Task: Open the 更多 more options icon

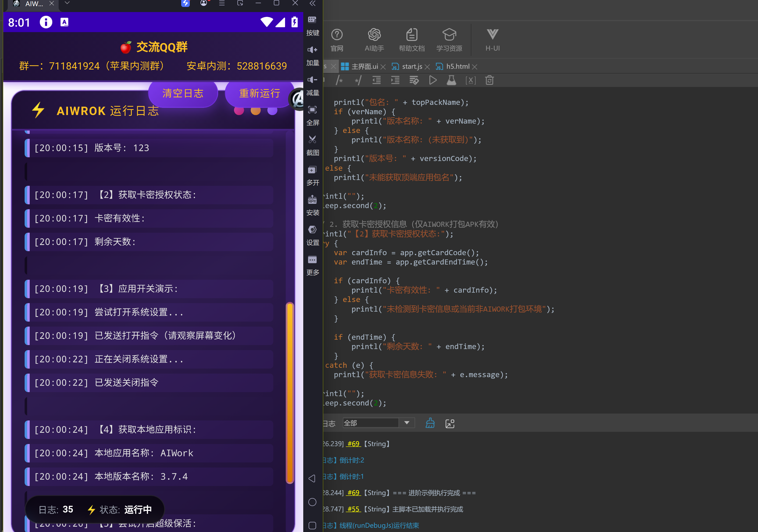Action: [x=312, y=259]
